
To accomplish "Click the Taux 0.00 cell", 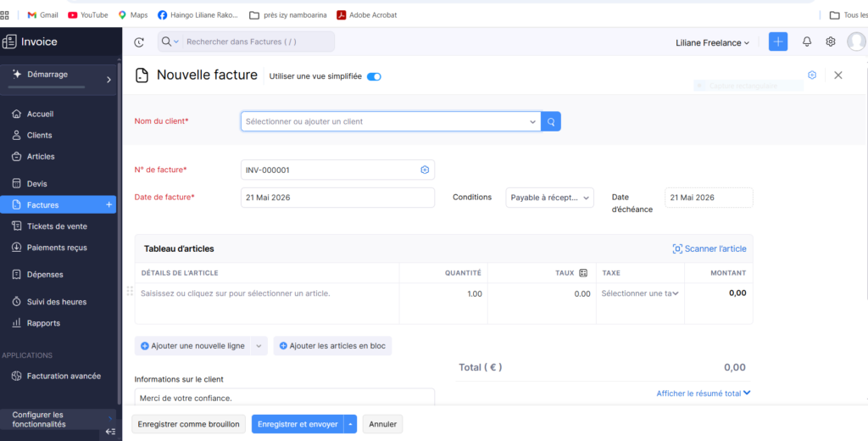I will click(542, 303).
